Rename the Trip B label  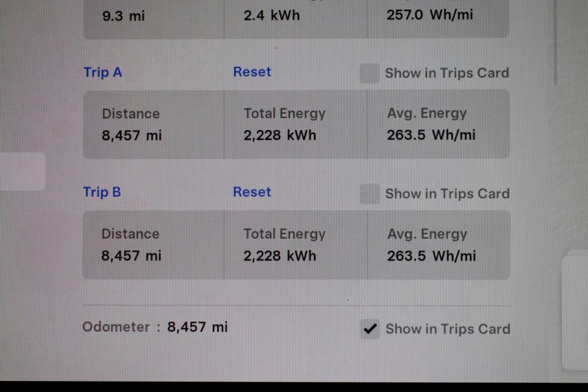coord(102,192)
